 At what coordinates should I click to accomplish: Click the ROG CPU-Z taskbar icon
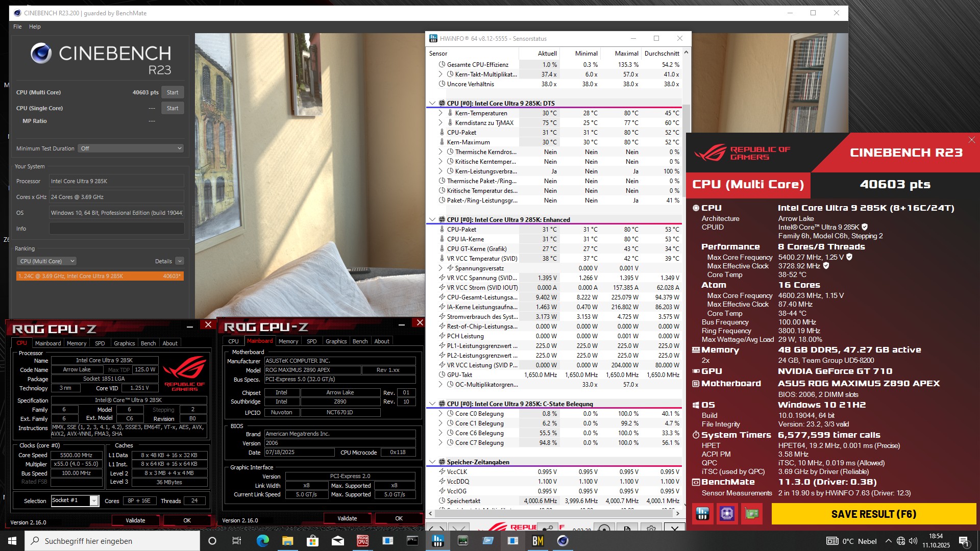[362, 541]
